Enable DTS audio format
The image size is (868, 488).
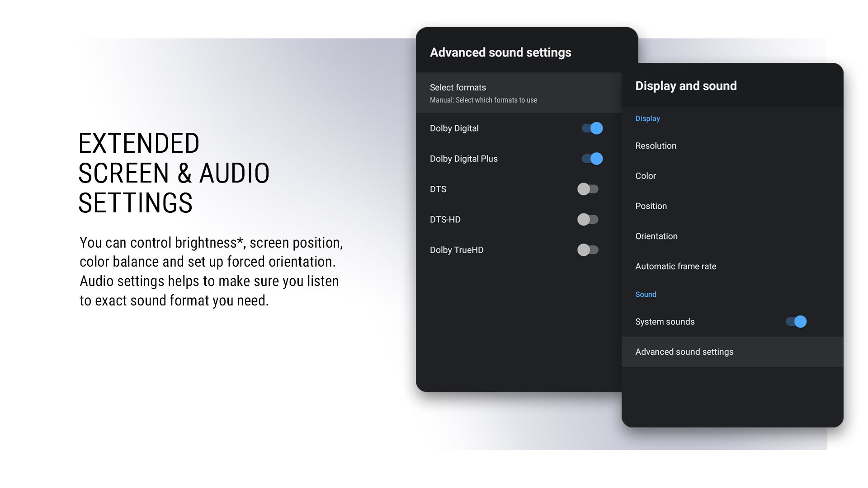pyautogui.click(x=589, y=189)
